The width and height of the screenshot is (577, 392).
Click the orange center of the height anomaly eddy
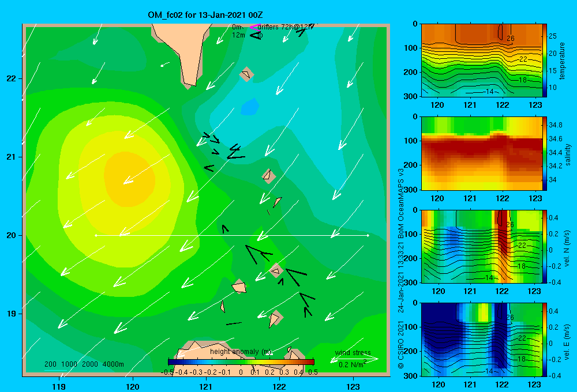pyautogui.click(x=129, y=179)
